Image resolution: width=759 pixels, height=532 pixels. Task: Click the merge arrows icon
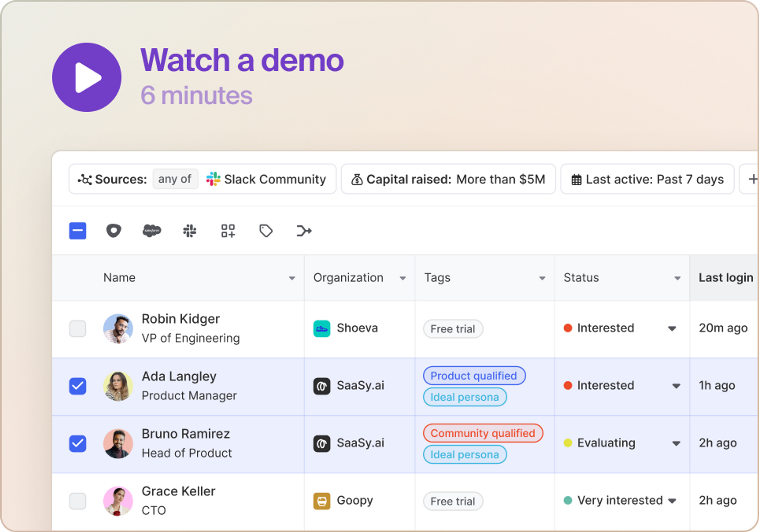pos(304,231)
